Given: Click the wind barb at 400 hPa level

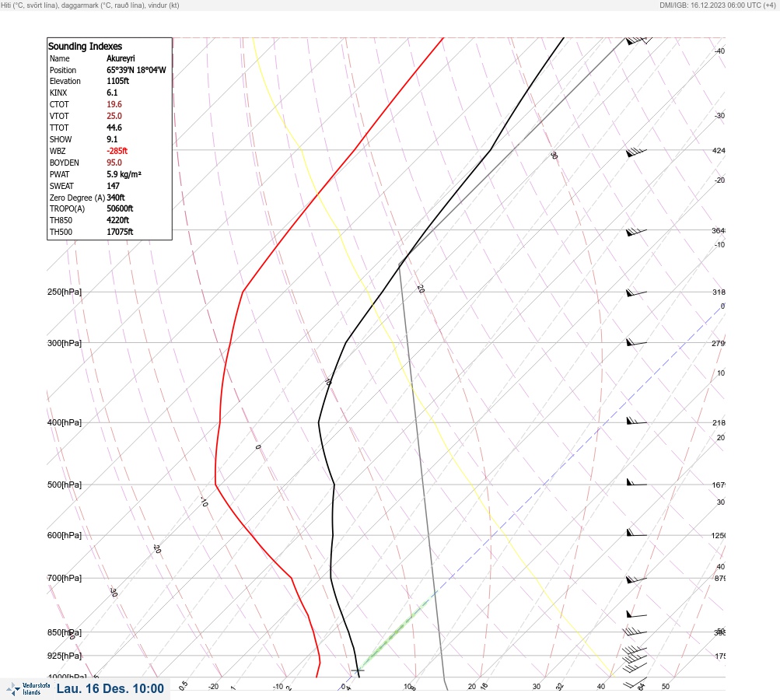Looking at the screenshot, I should pyautogui.click(x=636, y=421).
